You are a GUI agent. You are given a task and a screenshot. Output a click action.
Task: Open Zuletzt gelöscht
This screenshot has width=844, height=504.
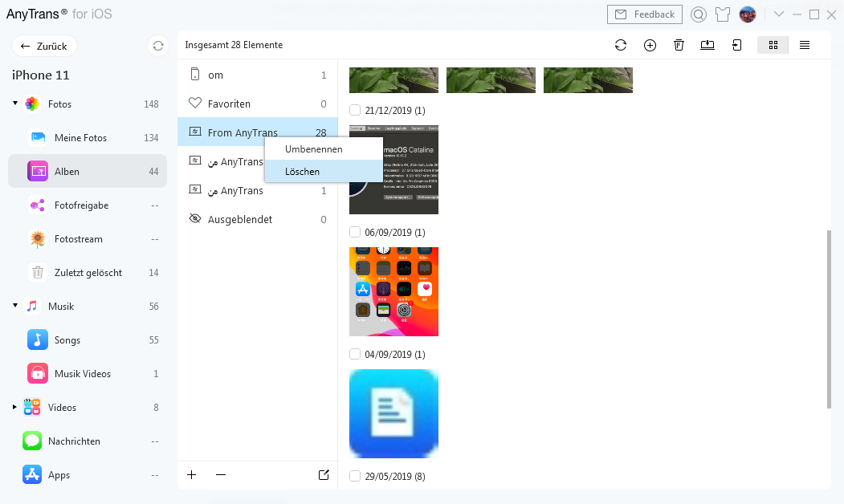(x=88, y=273)
